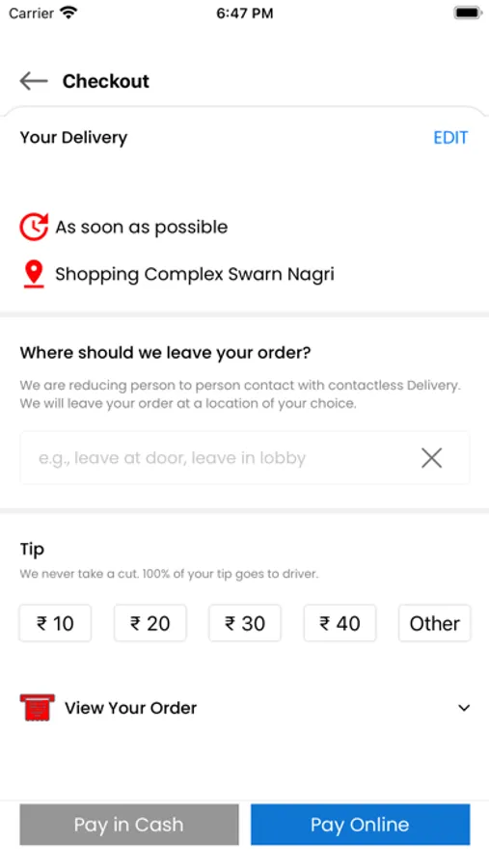Click Pay Online button
Viewport: 489px width, 868px height.
coord(360,825)
